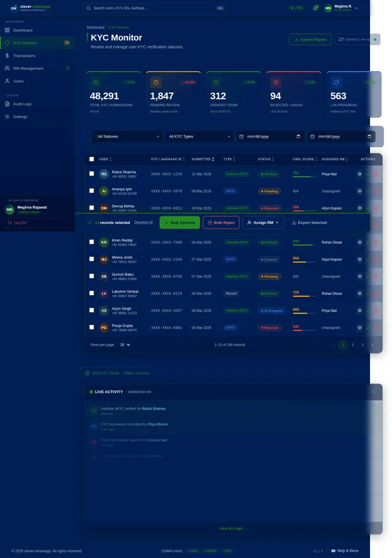
Task: Toggle the select-all header checkbox
Action: click(92, 159)
